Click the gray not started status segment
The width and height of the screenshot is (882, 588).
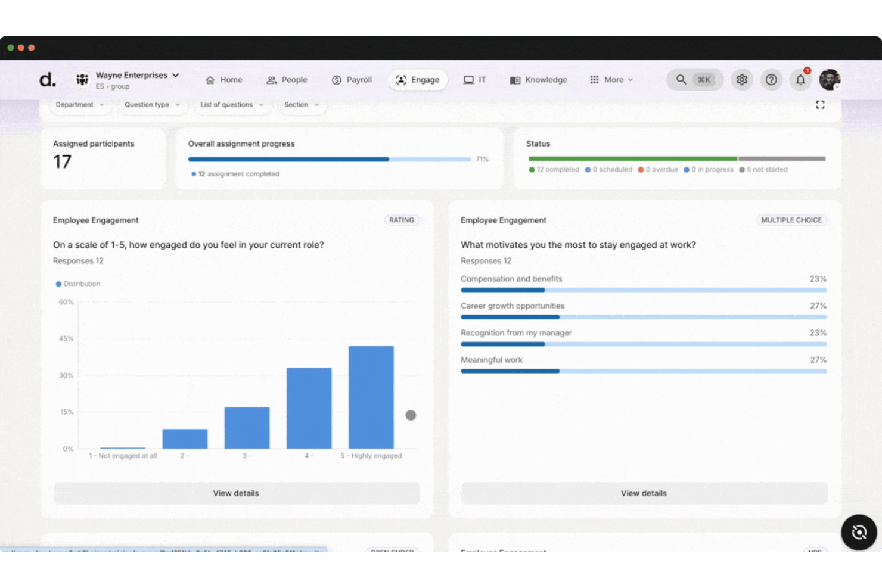tap(782, 159)
